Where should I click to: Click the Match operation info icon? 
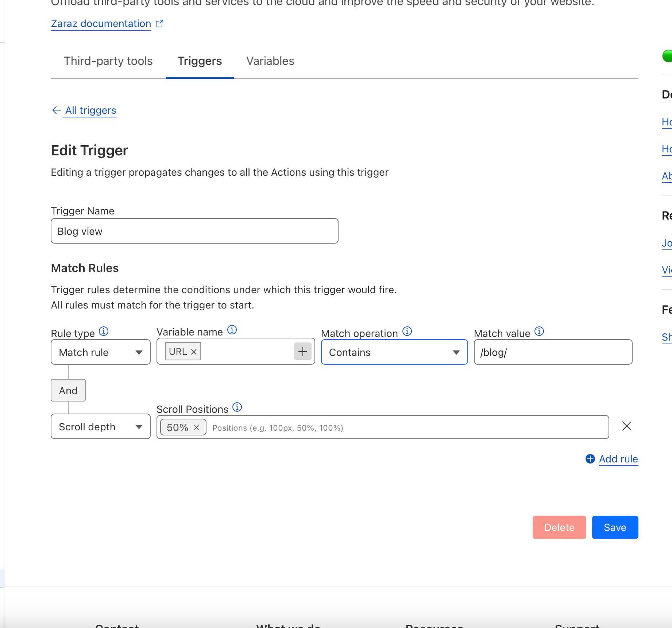point(407,331)
